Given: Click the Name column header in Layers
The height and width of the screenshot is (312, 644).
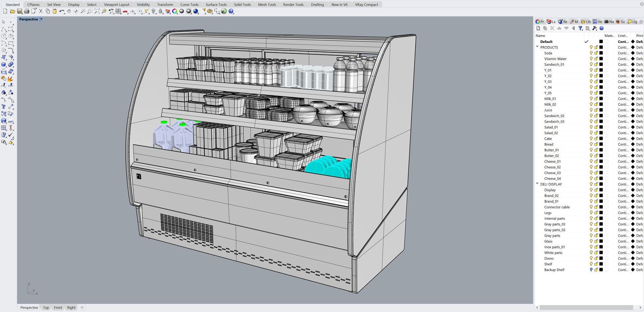Looking at the screenshot, I should (x=540, y=36).
